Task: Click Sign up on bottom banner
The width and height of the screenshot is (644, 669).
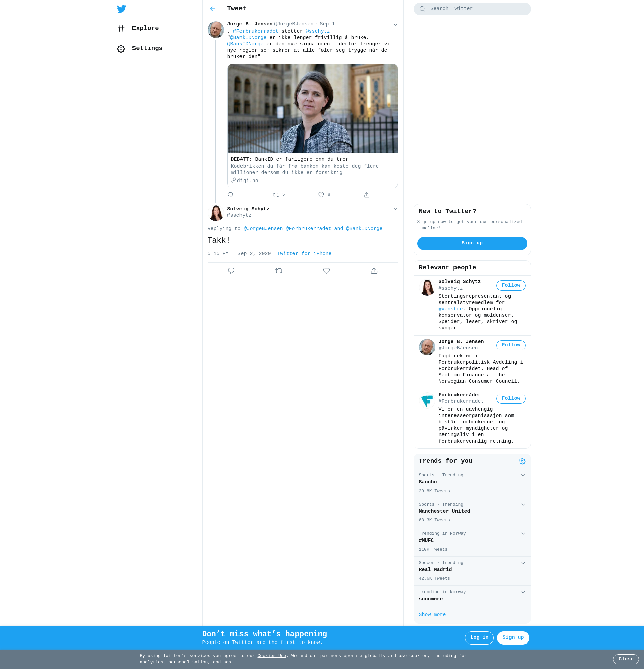Action: [513, 637]
